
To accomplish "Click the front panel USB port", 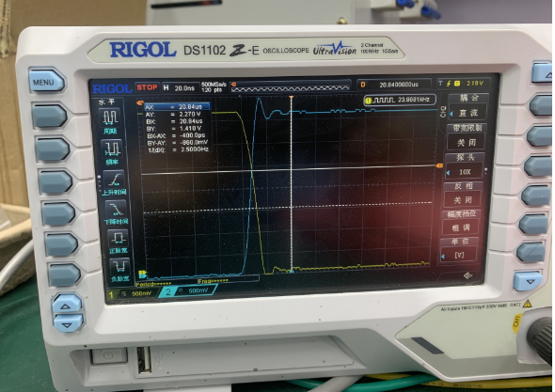I will click(x=145, y=359).
